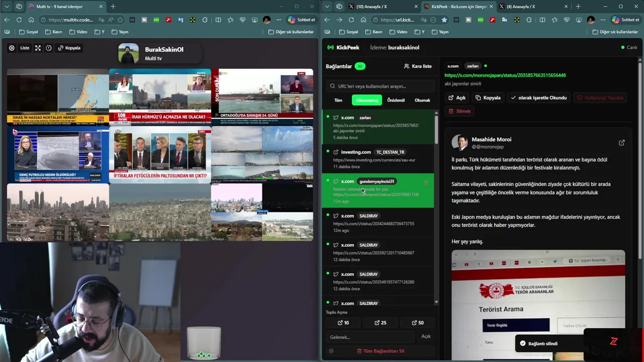
Task: Select the Ortadoğu'da Savaşın 24. Günü stream
Action: click(x=262, y=97)
